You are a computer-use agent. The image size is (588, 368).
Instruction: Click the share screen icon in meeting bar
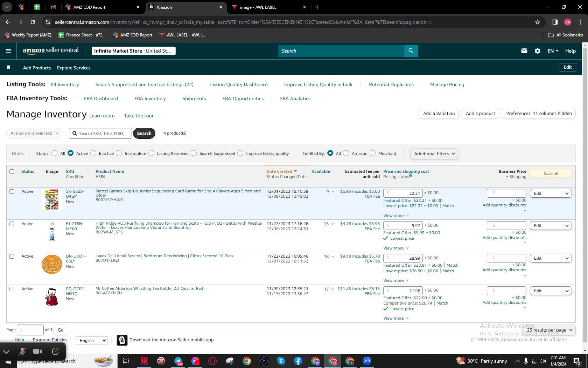click(55, 352)
